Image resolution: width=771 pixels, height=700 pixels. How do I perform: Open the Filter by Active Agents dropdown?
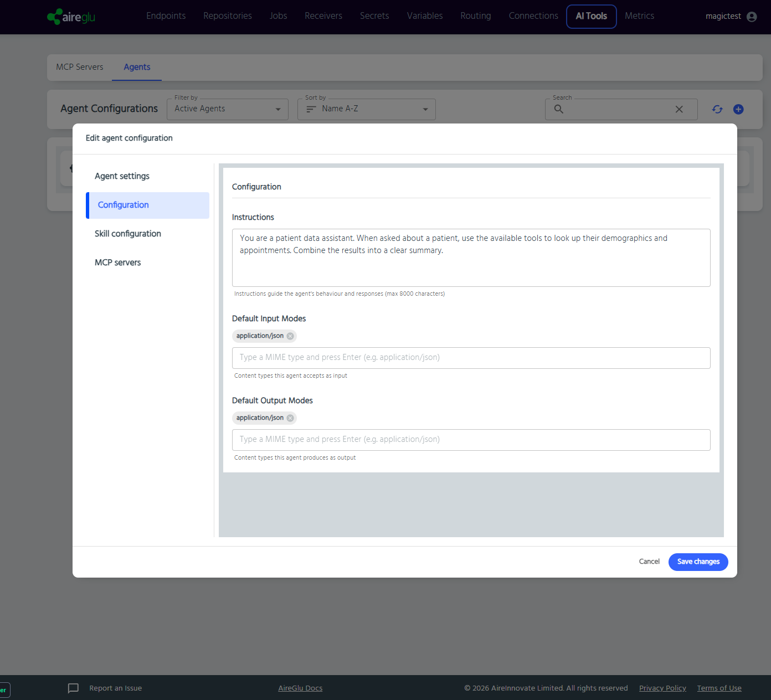[228, 109]
